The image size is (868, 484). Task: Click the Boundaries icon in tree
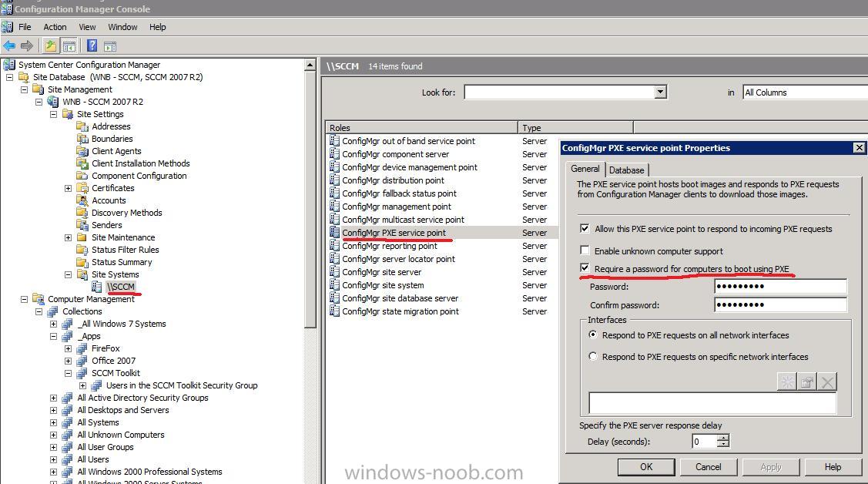(82, 139)
